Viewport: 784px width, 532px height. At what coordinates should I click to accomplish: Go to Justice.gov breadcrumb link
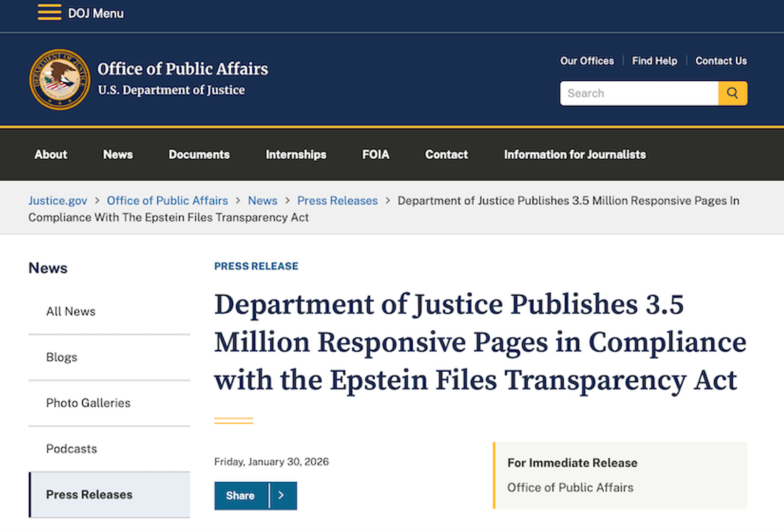[x=58, y=201]
